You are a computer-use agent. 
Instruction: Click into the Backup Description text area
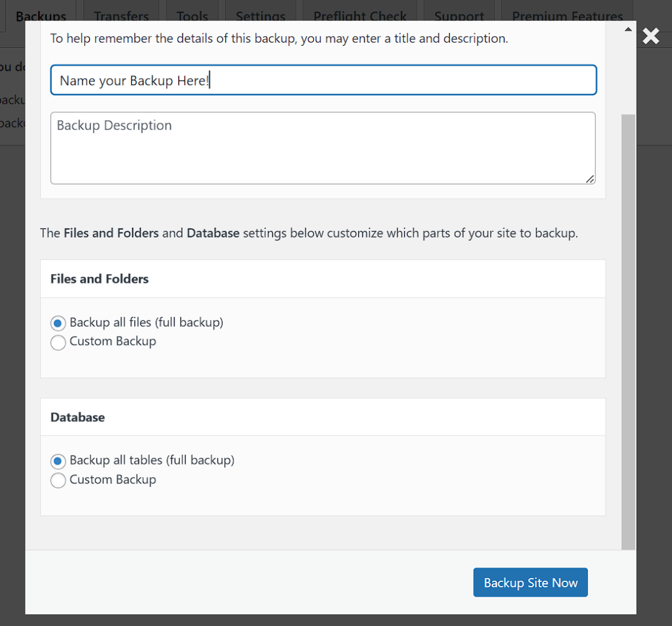(x=323, y=148)
